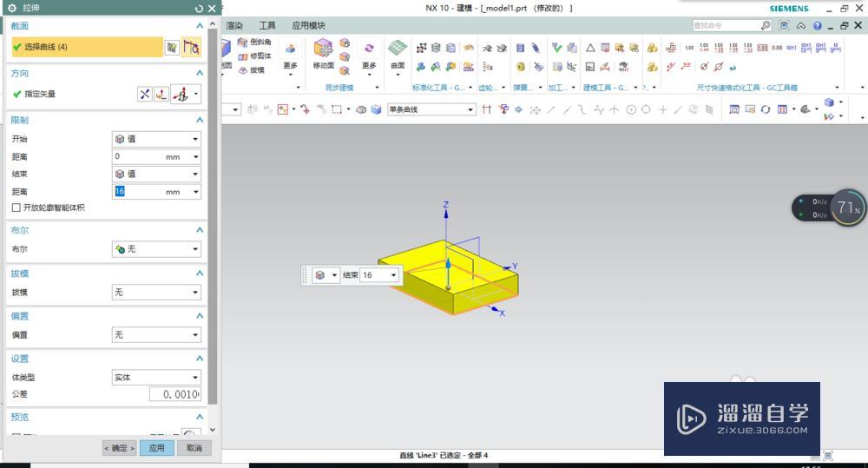Viewport: 868px width, 468px height.
Task: Click the green checkmark icon in 加工 group
Action: tap(557, 48)
